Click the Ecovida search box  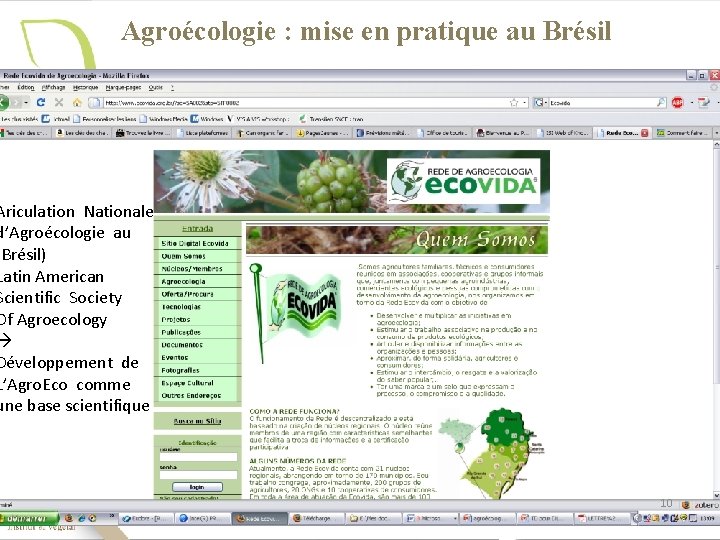coord(602,103)
